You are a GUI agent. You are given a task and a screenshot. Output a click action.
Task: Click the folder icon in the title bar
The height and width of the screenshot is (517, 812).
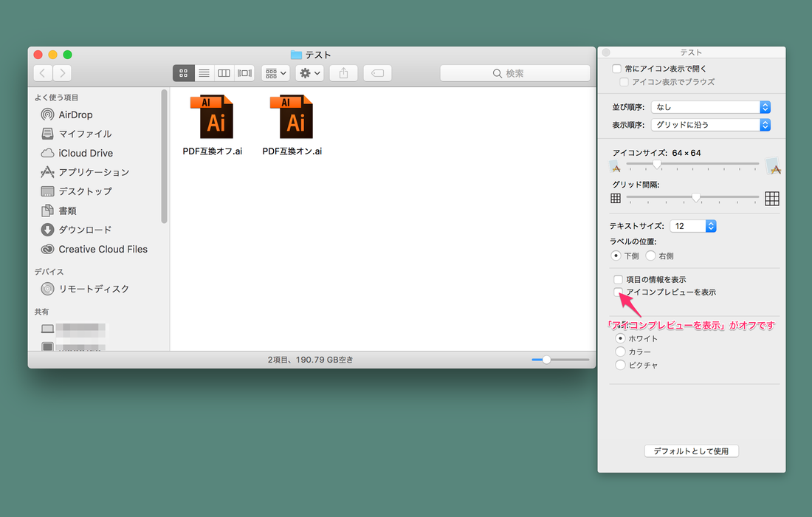tap(296, 55)
